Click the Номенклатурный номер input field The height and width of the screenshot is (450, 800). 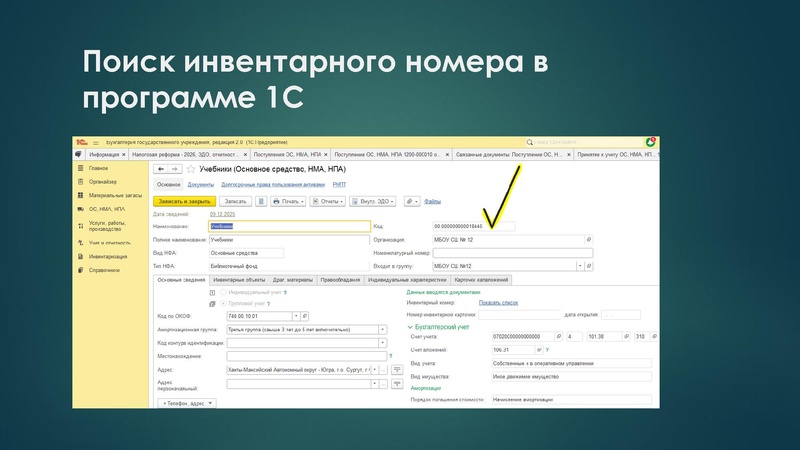coord(513,253)
